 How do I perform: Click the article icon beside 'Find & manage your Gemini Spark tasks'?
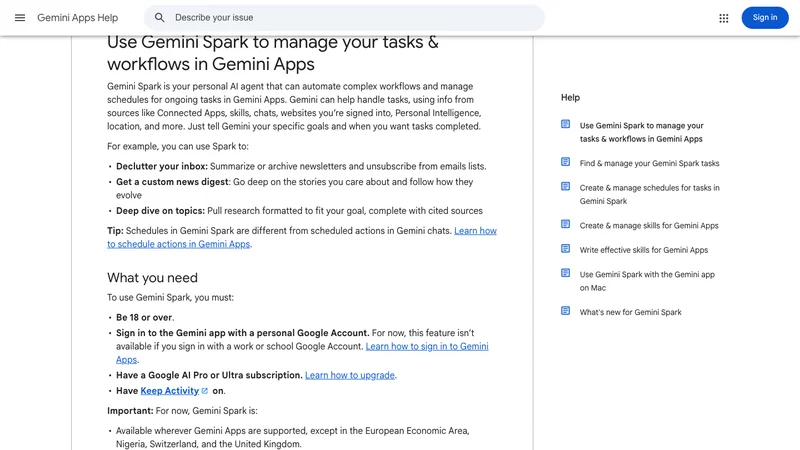coord(565,162)
